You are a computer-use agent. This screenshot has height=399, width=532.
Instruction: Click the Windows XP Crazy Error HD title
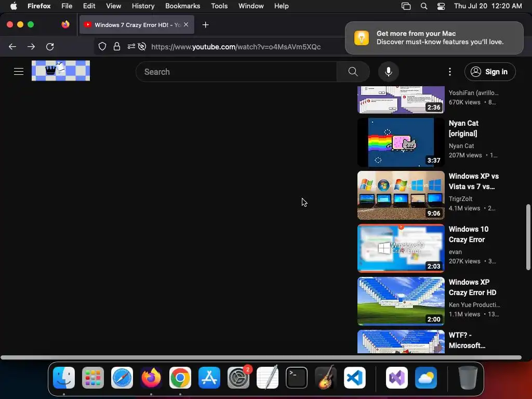[473, 287]
